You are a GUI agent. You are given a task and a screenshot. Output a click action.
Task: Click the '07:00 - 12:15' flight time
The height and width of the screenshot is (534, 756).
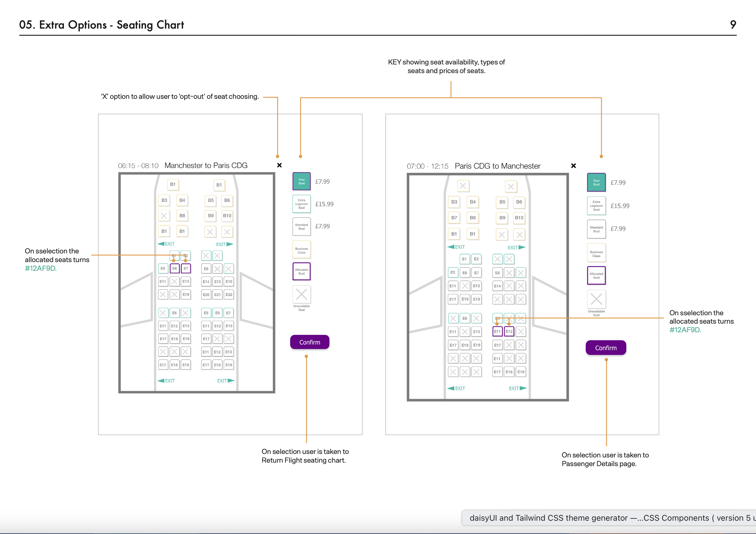click(427, 166)
